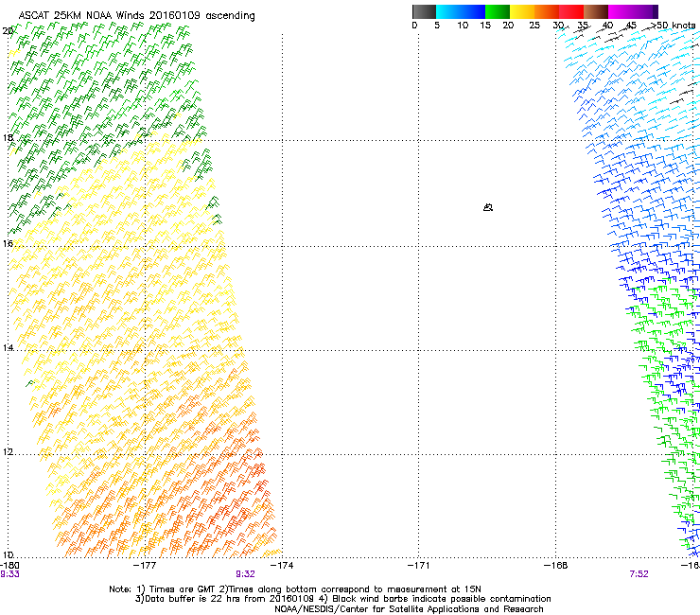Click the longitude label '-180'
The width and height of the screenshot is (700, 615).
9,566
